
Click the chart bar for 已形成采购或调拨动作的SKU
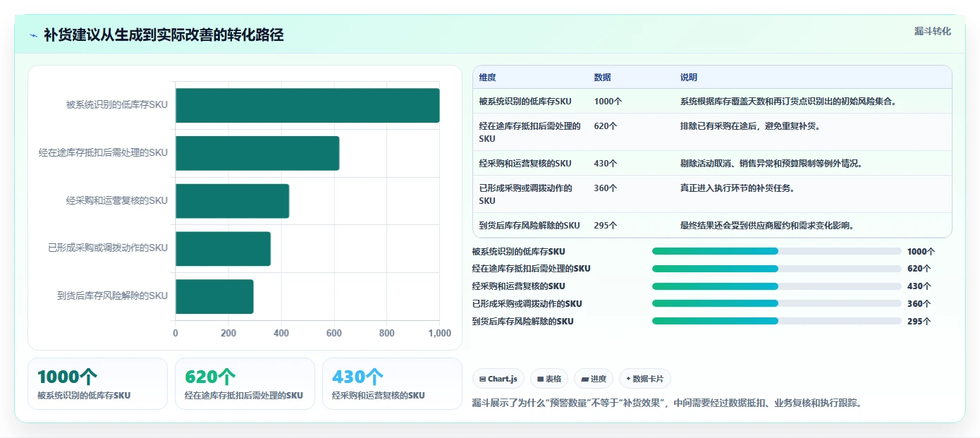pyautogui.click(x=223, y=248)
